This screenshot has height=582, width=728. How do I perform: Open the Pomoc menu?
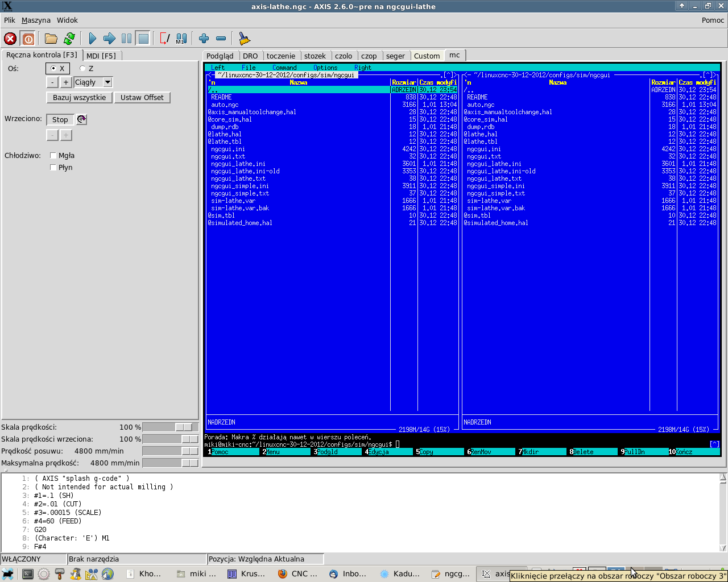tap(713, 20)
